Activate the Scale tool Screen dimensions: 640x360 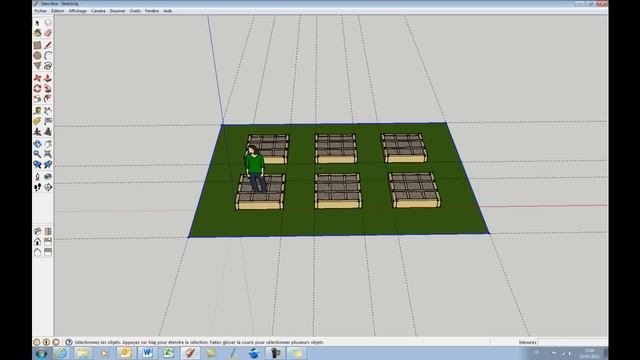coord(38,99)
